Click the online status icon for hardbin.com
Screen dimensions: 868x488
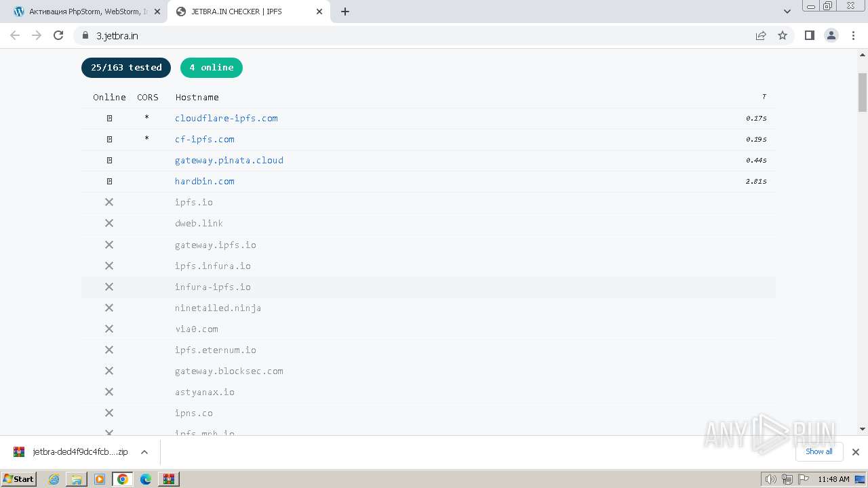(109, 181)
